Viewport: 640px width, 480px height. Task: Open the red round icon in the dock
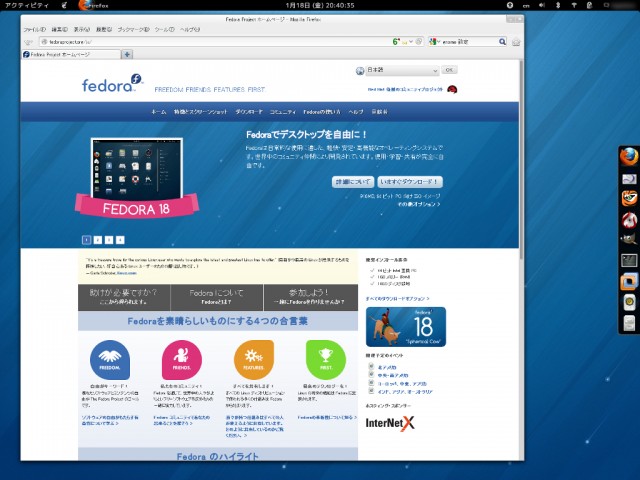[629, 220]
